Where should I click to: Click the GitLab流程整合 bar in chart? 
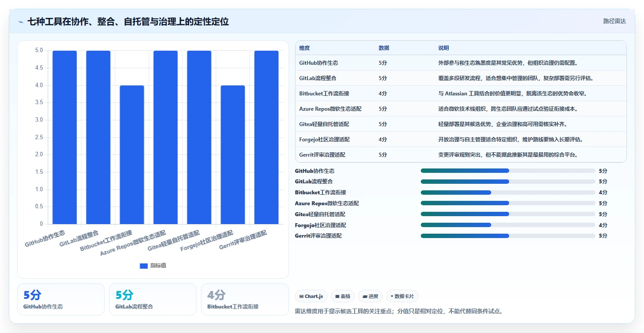click(98, 137)
